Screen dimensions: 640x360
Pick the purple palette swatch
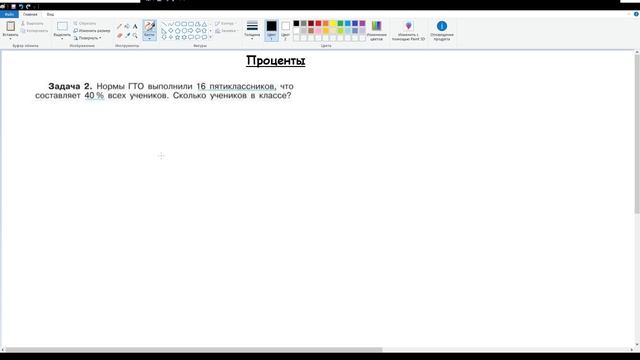[x=362, y=24]
